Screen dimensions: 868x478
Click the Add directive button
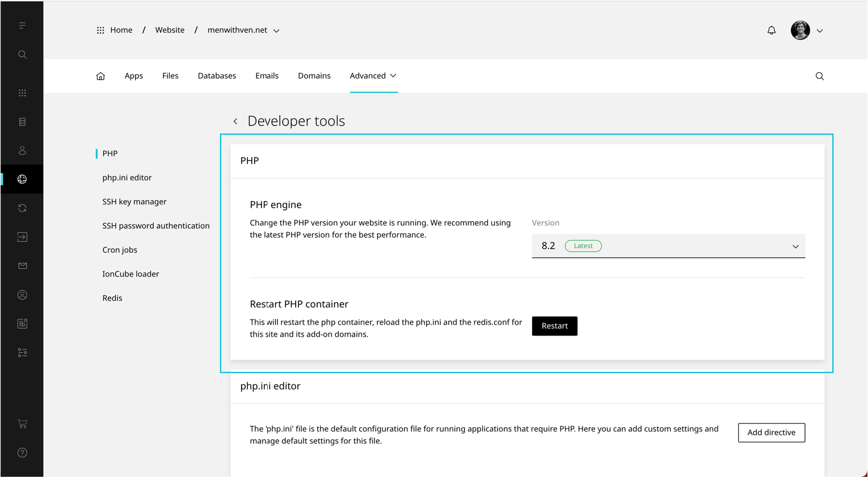771,433
